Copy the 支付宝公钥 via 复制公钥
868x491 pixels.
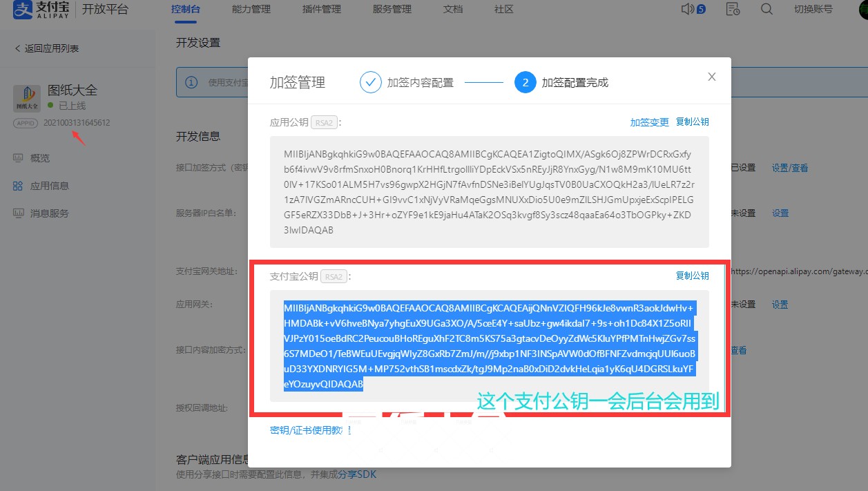(693, 276)
